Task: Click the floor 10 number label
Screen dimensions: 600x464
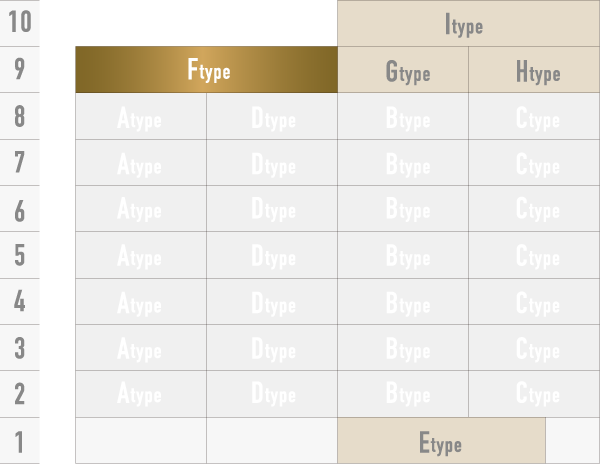Action: tap(20, 23)
